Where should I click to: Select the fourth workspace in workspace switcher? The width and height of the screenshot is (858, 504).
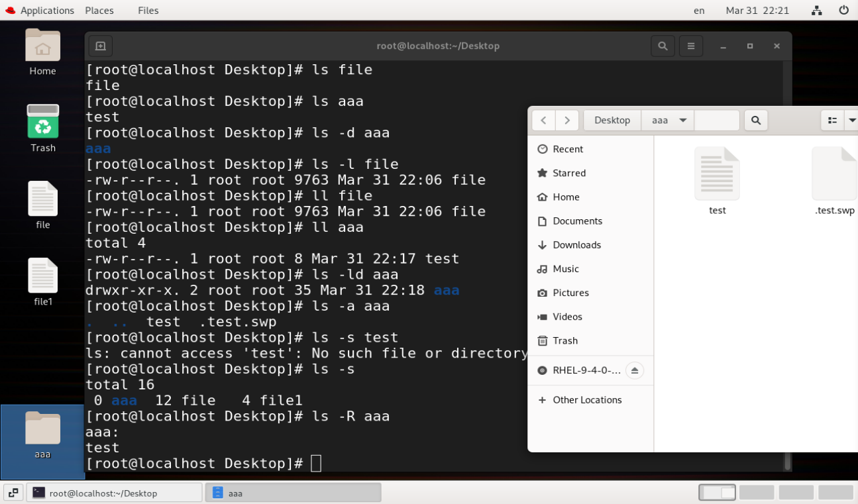[835, 493]
